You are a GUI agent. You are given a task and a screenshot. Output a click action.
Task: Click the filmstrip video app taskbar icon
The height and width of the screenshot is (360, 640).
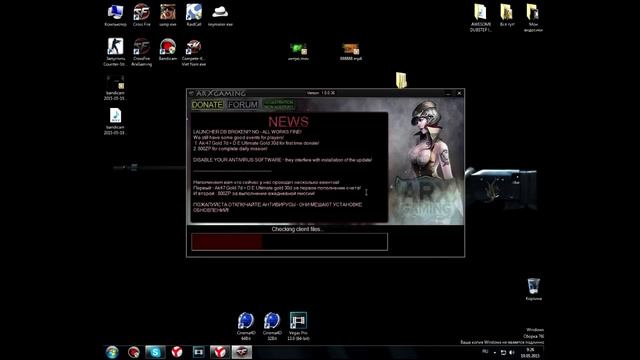pos(198,352)
